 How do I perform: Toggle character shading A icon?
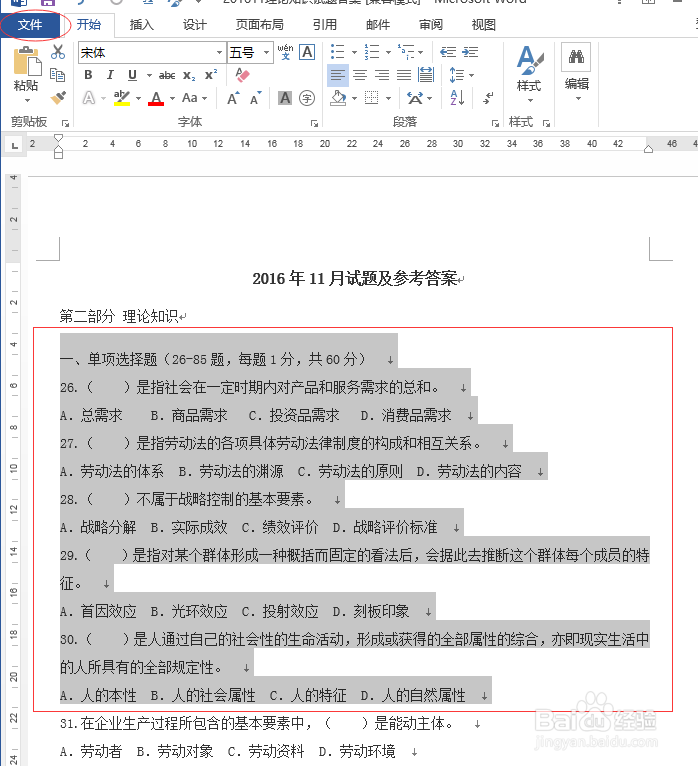(x=285, y=98)
